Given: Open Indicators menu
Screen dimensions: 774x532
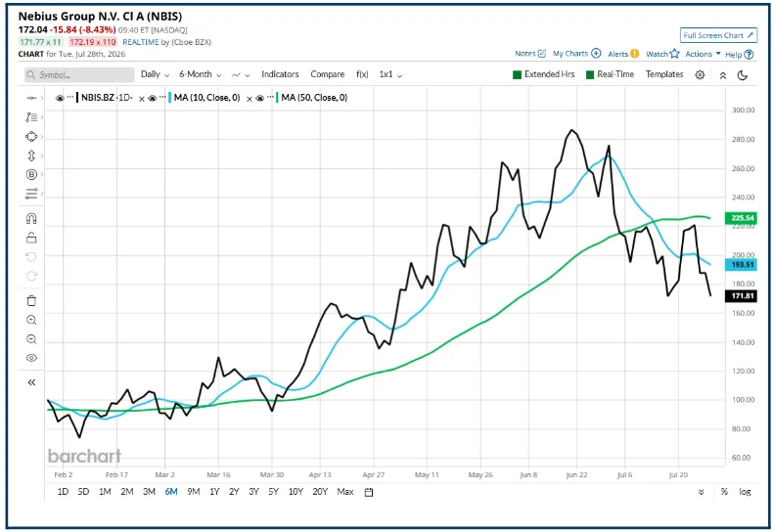Looking at the screenshot, I should 280,74.
